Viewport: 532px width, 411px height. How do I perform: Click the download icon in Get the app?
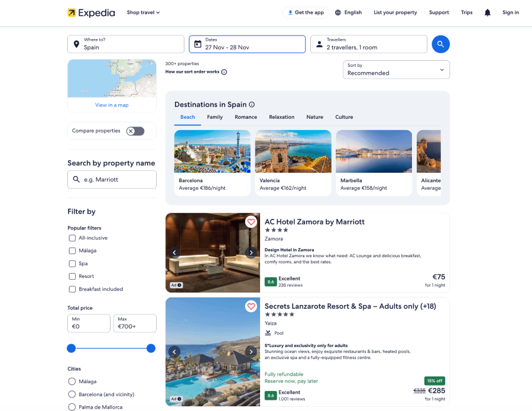[290, 12]
